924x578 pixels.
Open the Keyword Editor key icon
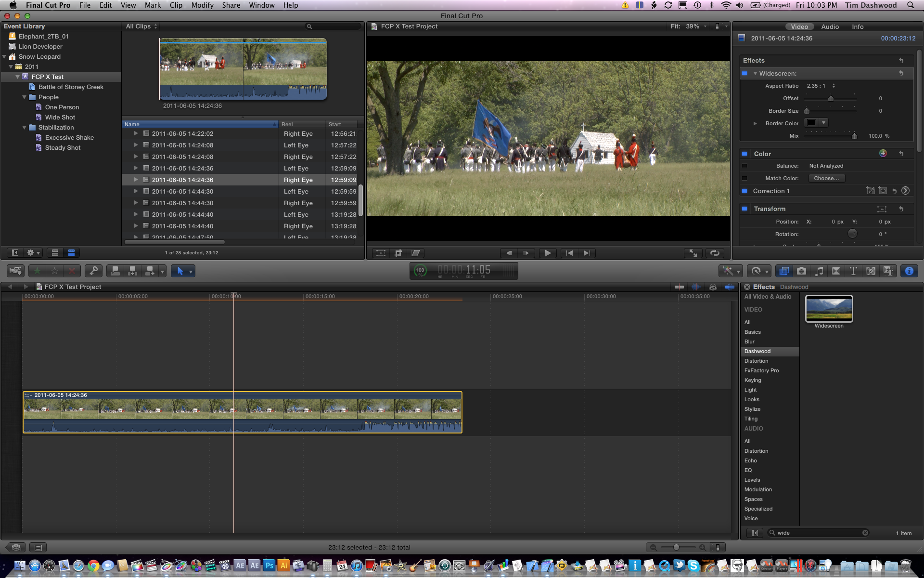93,271
